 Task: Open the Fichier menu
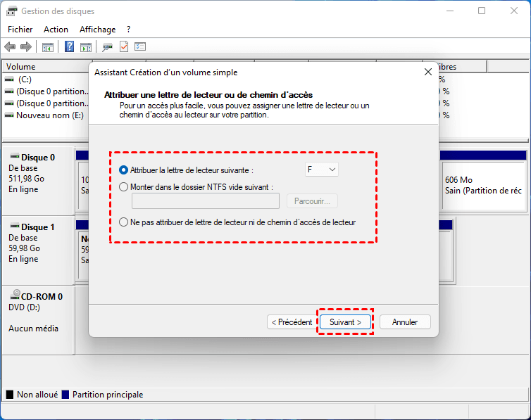[20, 30]
